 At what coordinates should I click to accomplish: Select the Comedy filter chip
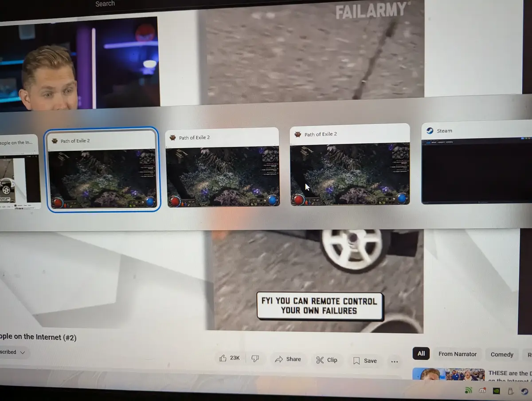click(502, 354)
